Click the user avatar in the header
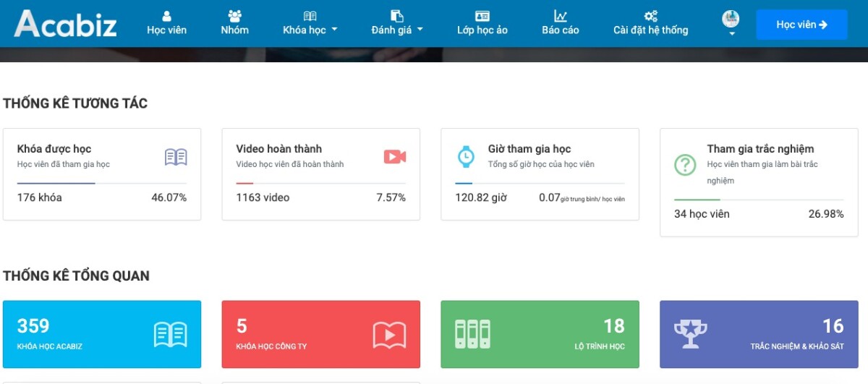Viewport: 868px width, 384px height. pyautogui.click(x=731, y=19)
